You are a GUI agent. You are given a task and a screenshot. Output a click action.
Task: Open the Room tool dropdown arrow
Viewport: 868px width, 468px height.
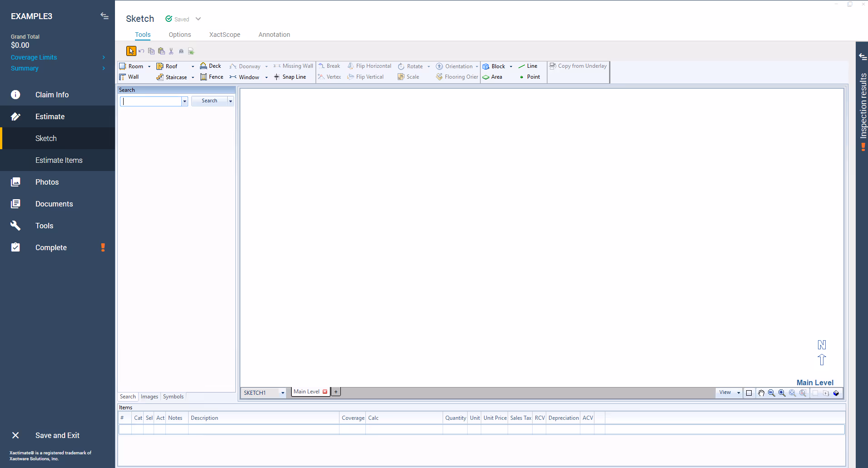149,66
